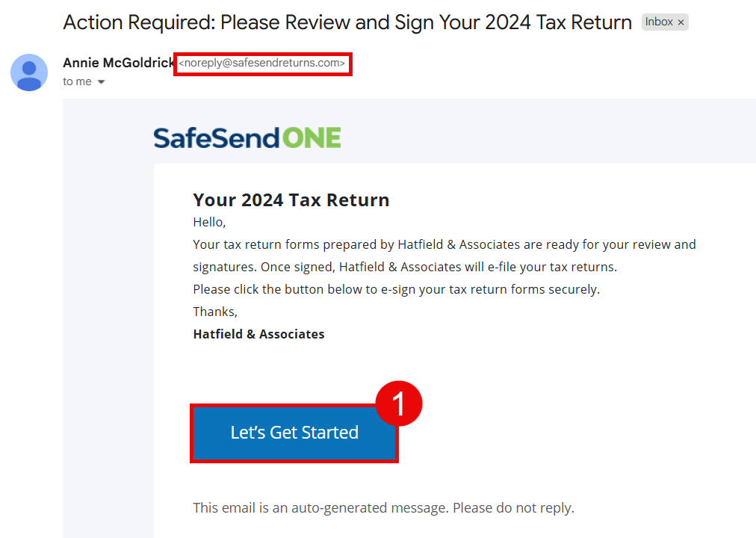Click the green ONE part of the logo
Viewport: 756px width, 538px height.
311,138
